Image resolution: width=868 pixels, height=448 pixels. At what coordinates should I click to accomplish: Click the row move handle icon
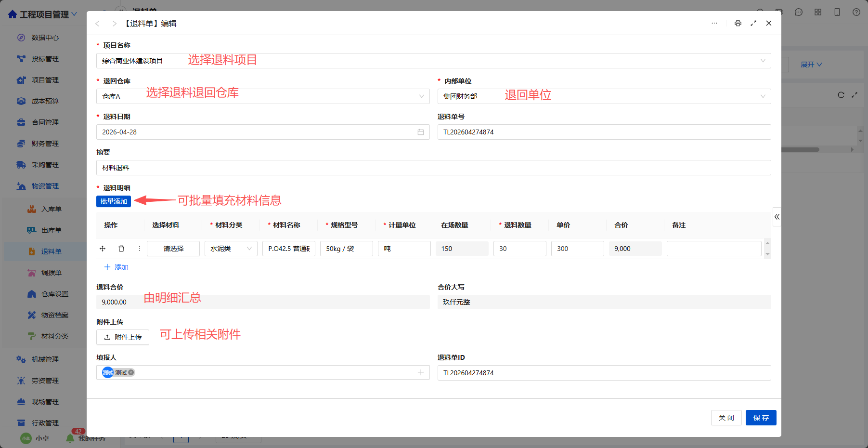tap(103, 249)
